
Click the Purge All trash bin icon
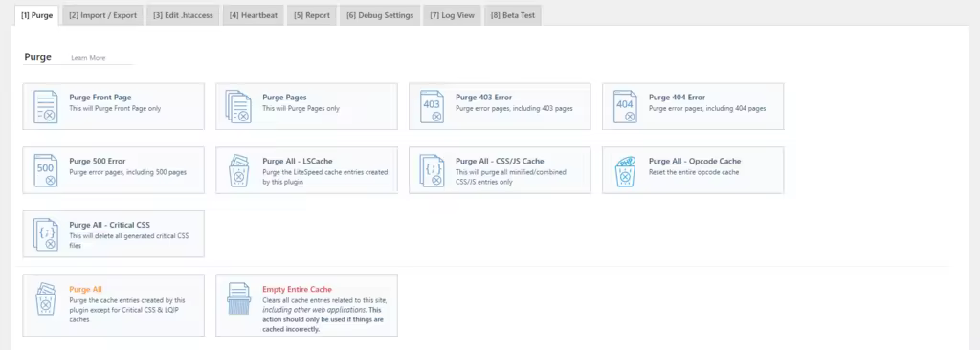click(46, 298)
